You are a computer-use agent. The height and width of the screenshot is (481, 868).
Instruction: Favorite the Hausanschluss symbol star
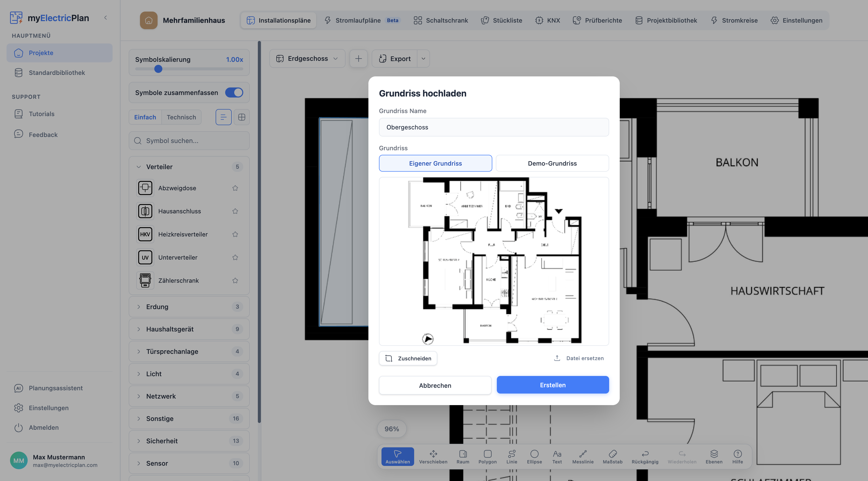[x=235, y=211]
